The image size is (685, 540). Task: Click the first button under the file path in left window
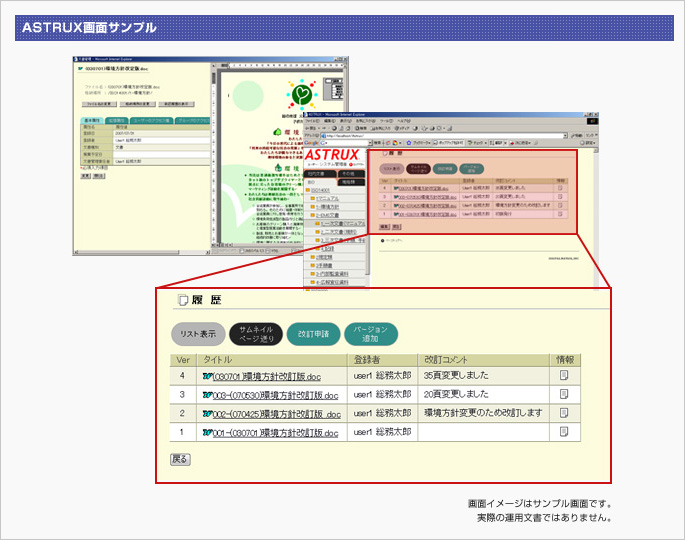point(99,104)
